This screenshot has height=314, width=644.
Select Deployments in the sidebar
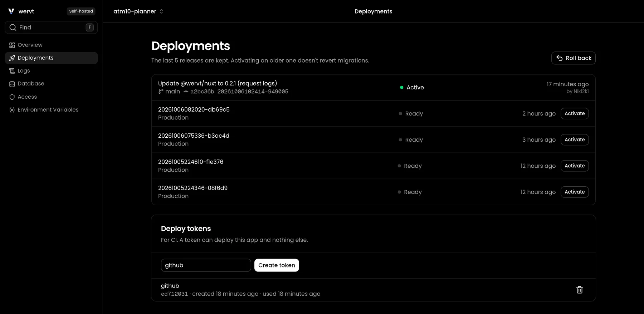coord(51,58)
